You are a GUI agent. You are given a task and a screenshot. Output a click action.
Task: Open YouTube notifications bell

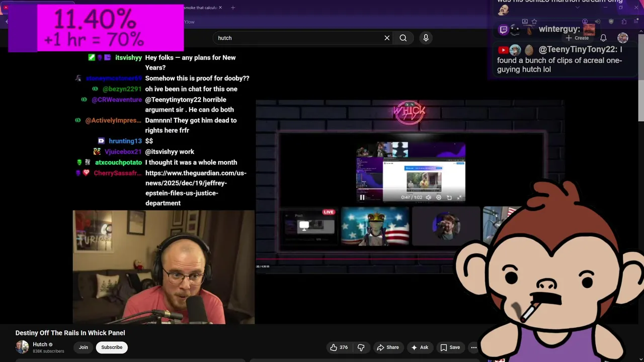[603, 38]
